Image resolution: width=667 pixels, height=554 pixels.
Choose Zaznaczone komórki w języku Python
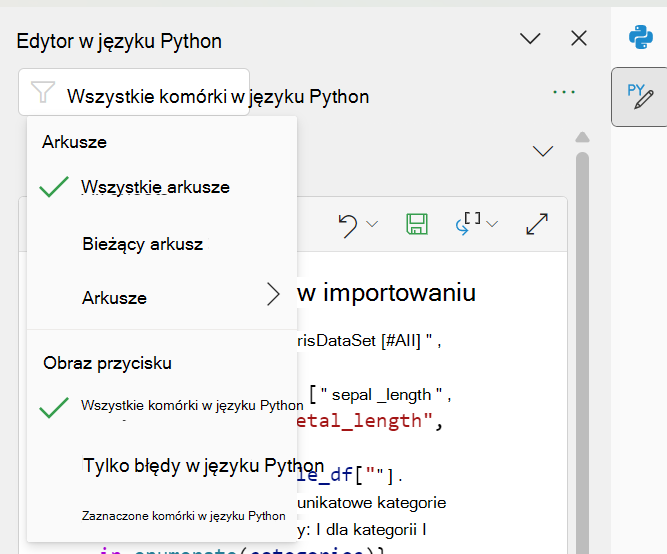[162, 516]
